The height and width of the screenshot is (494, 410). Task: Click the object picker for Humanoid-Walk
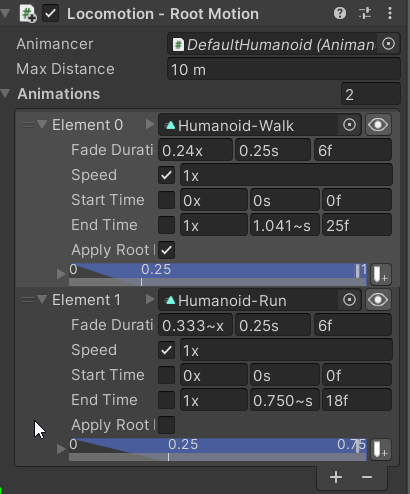[349, 125]
